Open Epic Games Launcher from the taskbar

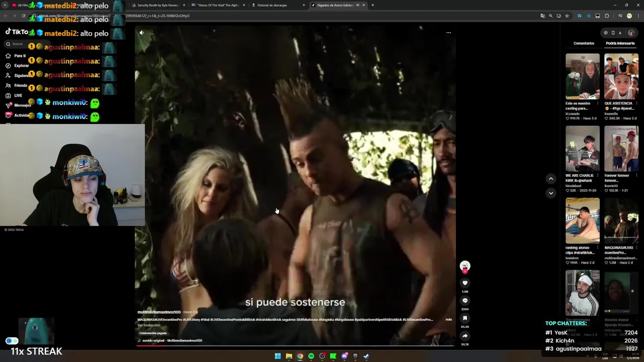click(355, 356)
